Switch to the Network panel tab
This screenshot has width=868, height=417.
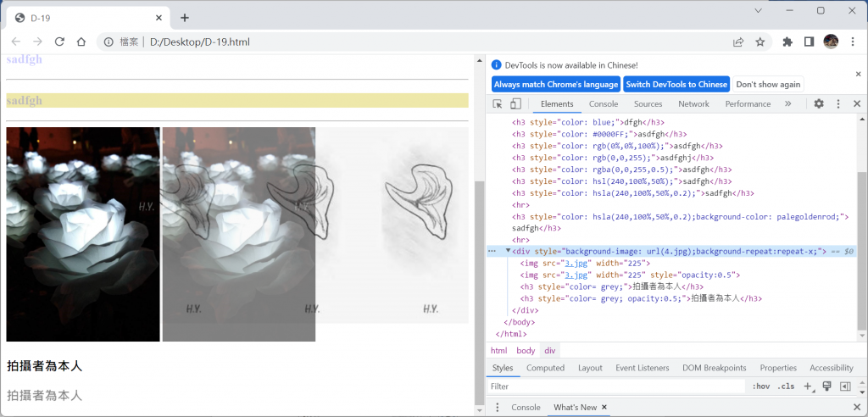click(693, 104)
